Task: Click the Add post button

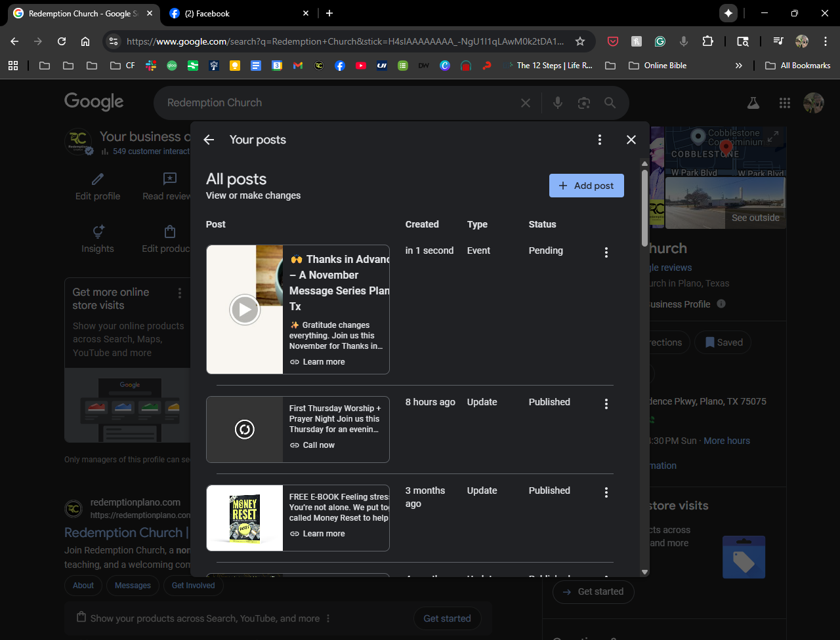Action: click(x=586, y=186)
